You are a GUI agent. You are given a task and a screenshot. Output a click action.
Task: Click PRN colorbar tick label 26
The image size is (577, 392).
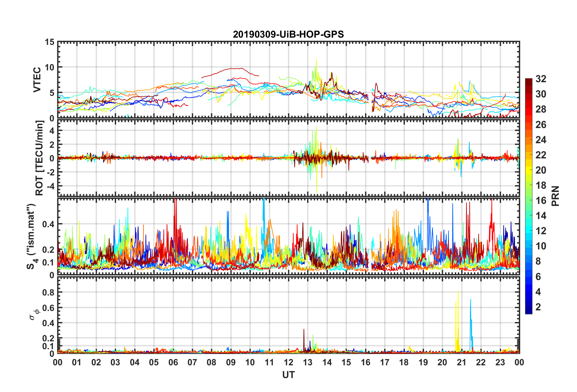coord(541,124)
